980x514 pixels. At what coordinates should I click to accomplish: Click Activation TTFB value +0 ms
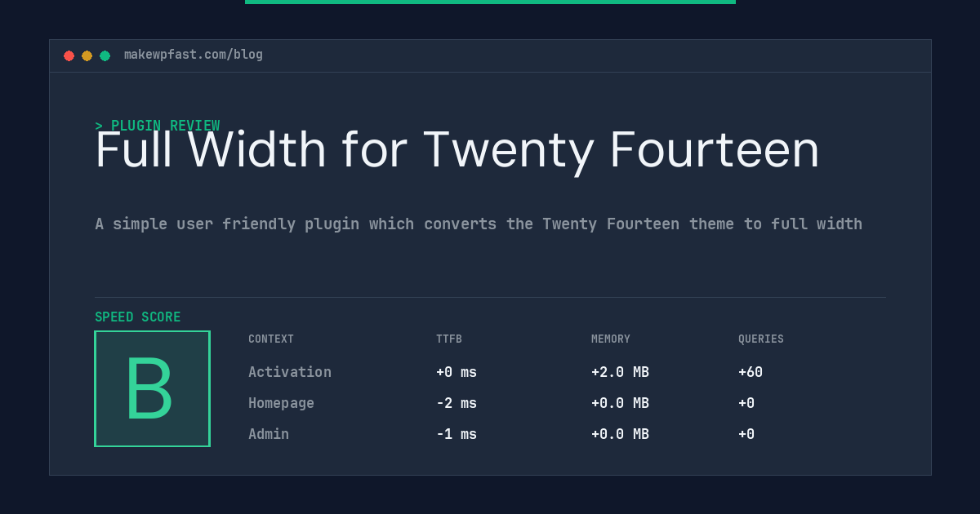click(457, 372)
